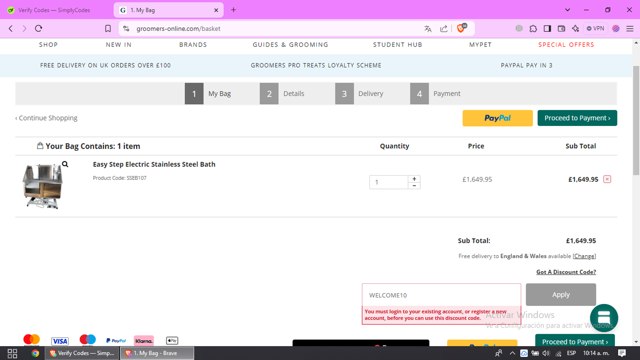Click Free Delivery on UK Orders banner

click(x=105, y=65)
